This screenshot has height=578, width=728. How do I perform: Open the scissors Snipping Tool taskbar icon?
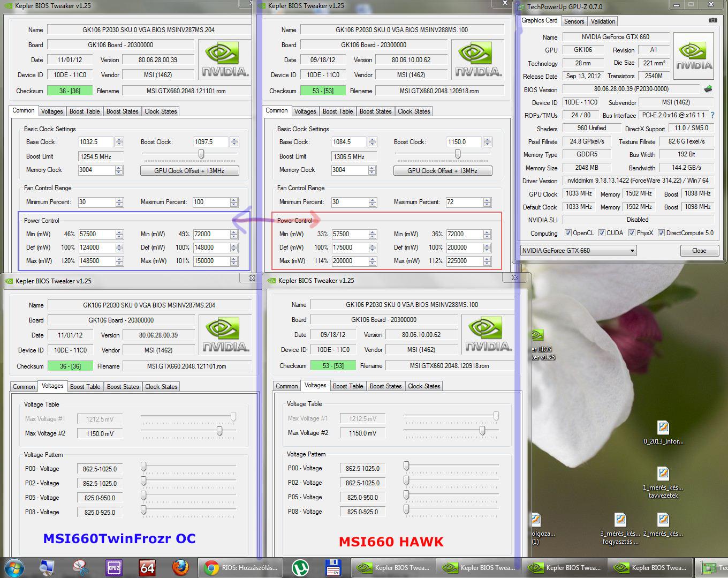80,568
